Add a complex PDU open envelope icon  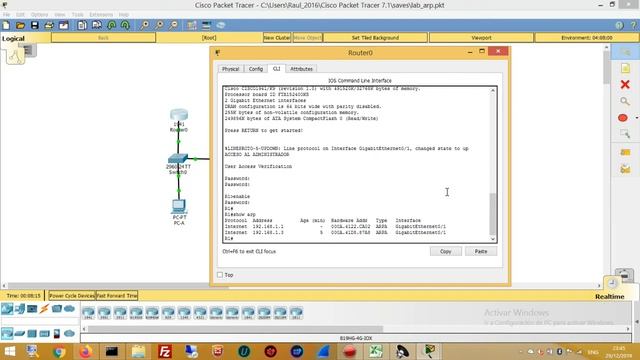pyautogui.click(x=625, y=169)
